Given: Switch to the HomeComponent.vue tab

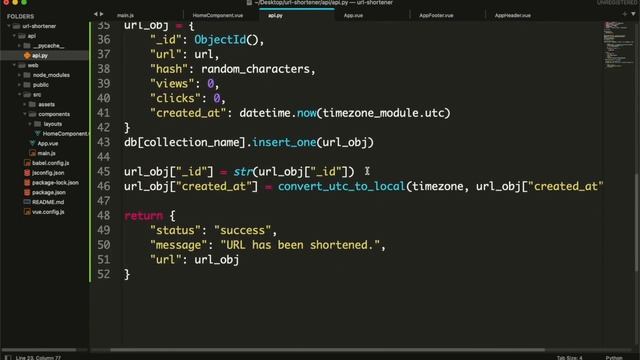Looking at the screenshot, I should click(218, 16).
